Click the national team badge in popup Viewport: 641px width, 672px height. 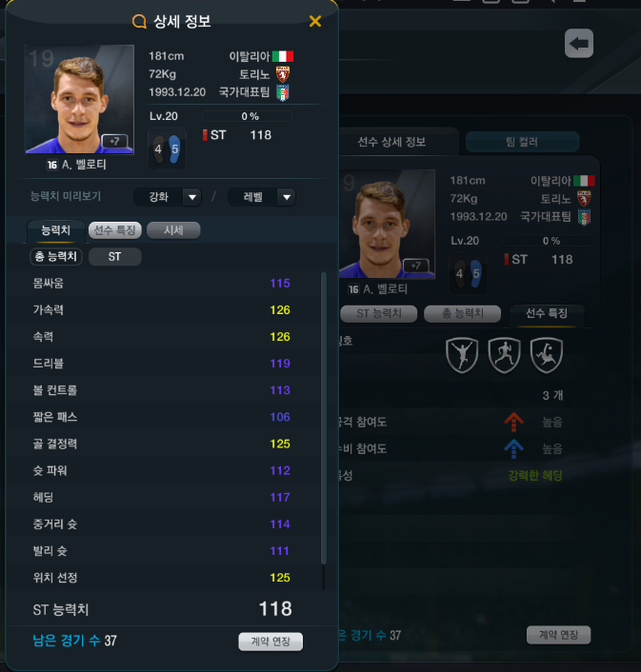click(x=283, y=92)
